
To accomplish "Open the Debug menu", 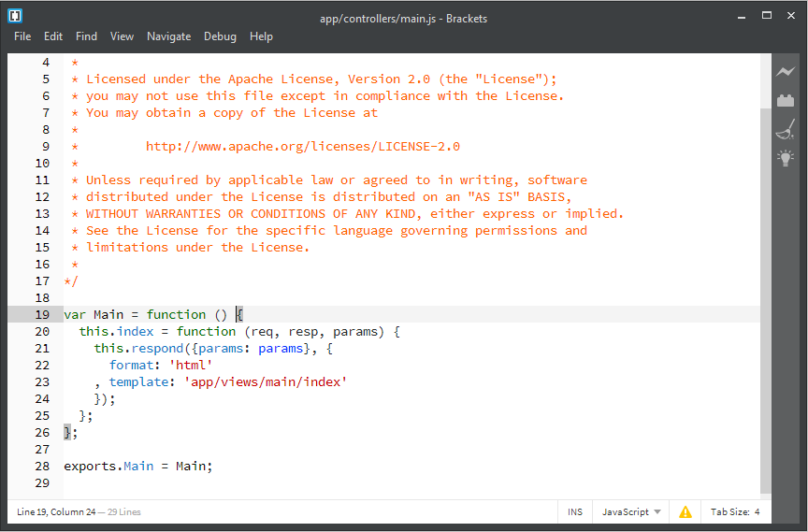I will (220, 36).
